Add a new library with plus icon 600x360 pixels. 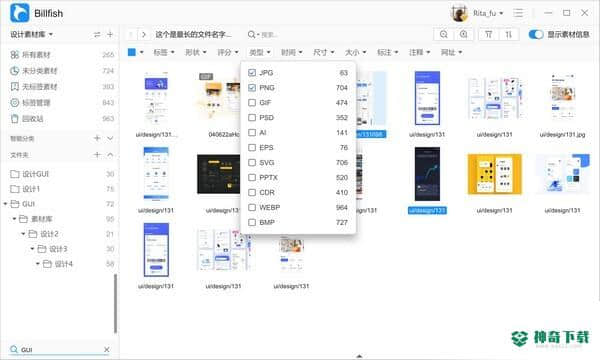(110, 34)
